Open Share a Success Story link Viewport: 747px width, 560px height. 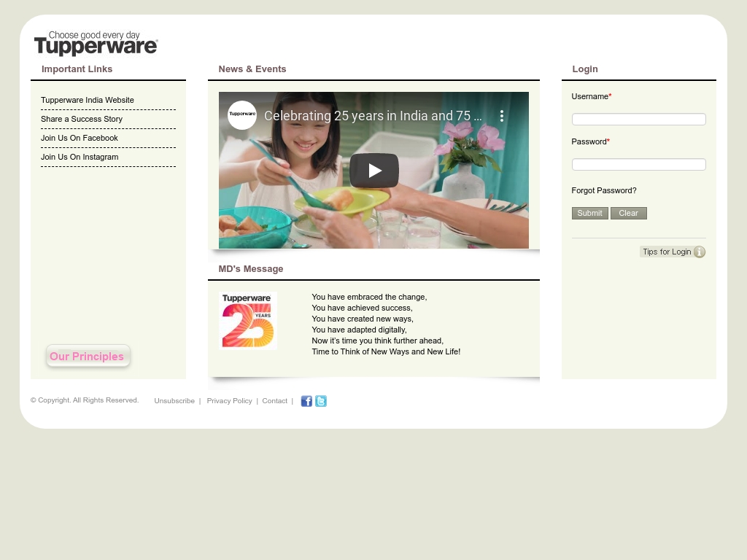[x=82, y=119]
